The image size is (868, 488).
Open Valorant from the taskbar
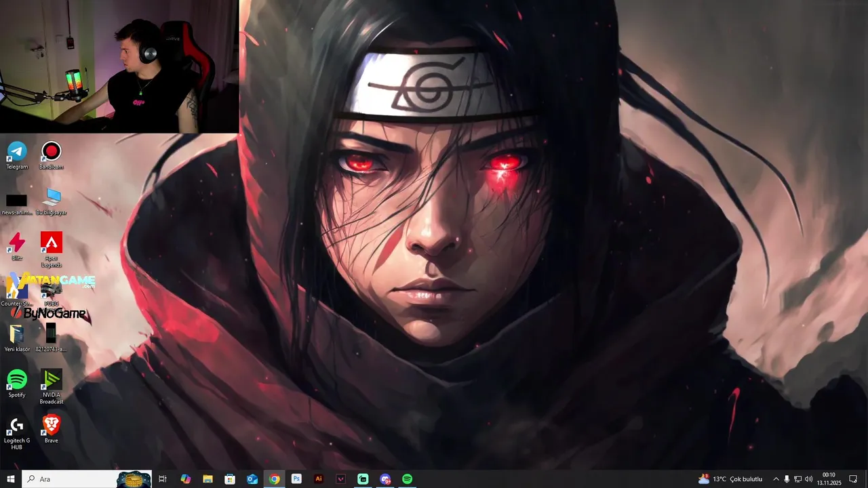pyautogui.click(x=341, y=479)
